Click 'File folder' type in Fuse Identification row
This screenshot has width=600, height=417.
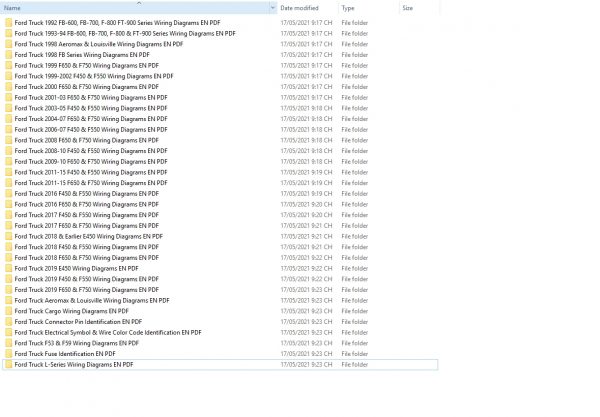point(355,354)
